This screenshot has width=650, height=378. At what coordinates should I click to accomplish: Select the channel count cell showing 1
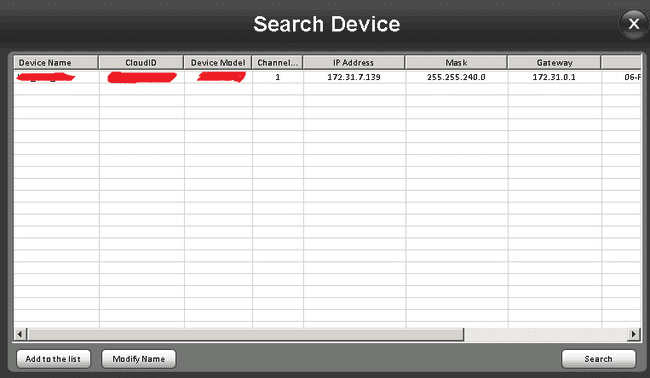coord(278,77)
